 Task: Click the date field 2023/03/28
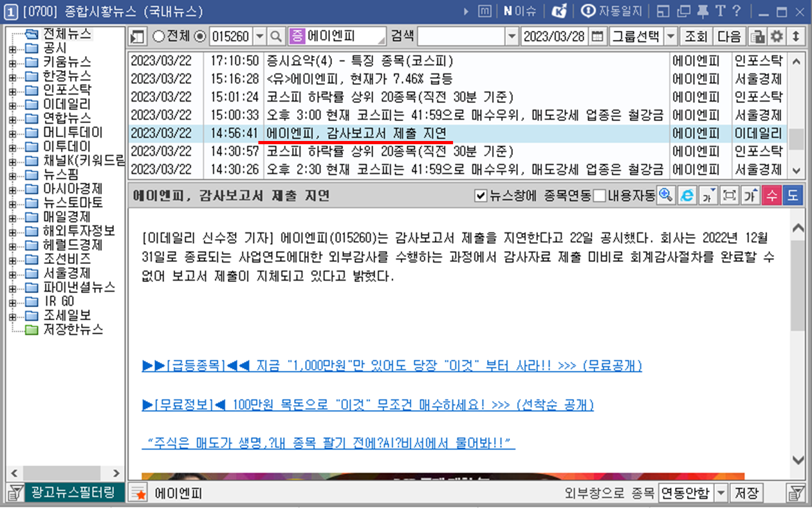[x=555, y=36]
